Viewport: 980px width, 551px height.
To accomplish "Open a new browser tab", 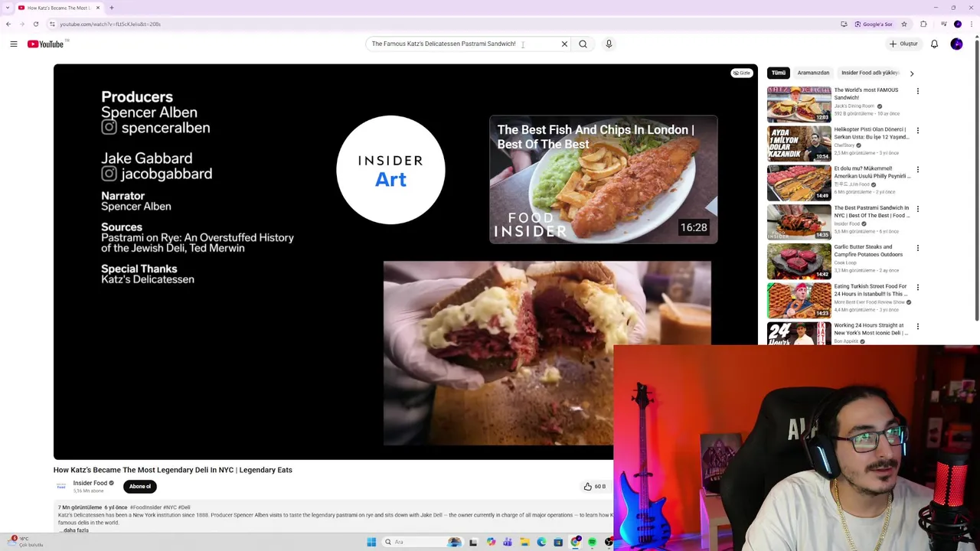I will [112, 8].
